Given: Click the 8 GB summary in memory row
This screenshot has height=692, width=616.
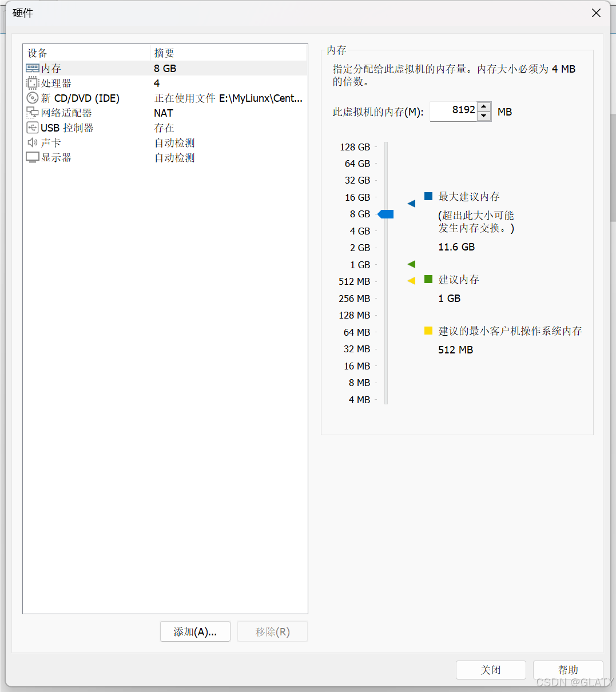Looking at the screenshot, I should 165,69.
